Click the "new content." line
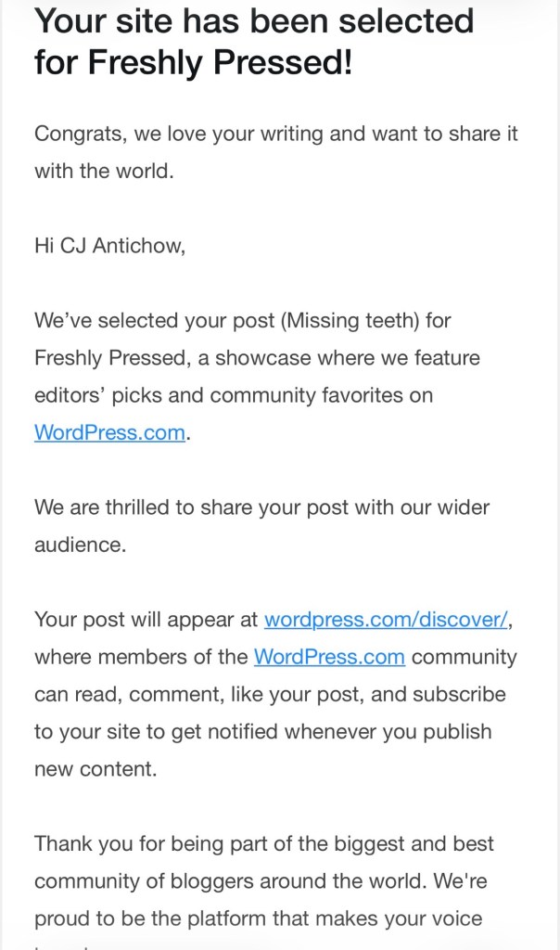The height and width of the screenshot is (950, 560). [x=92, y=769]
